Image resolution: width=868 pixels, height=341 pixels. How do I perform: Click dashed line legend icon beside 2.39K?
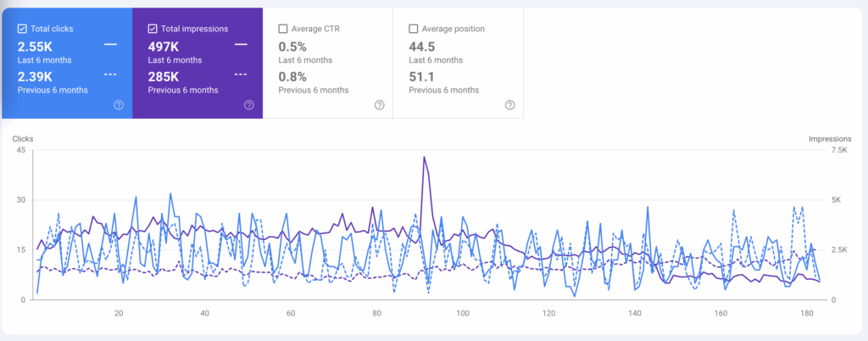pyautogui.click(x=110, y=75)
